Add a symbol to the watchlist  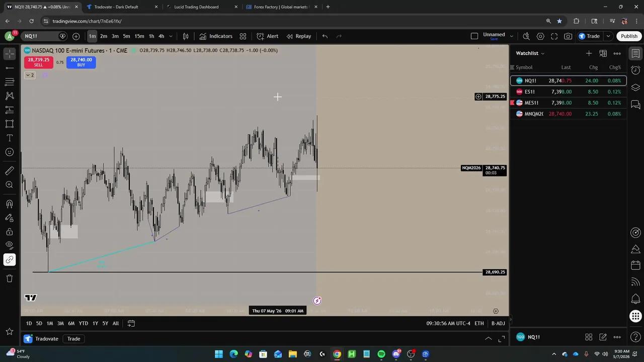[589, 53]
